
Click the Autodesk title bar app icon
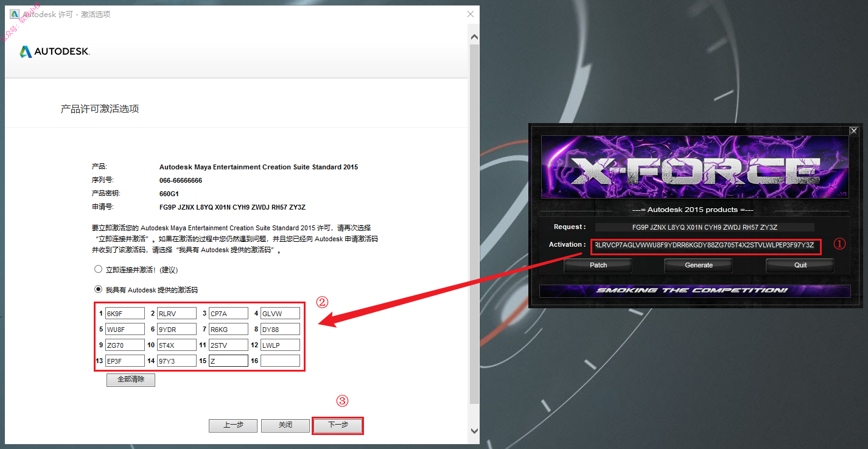coord(15,14)
